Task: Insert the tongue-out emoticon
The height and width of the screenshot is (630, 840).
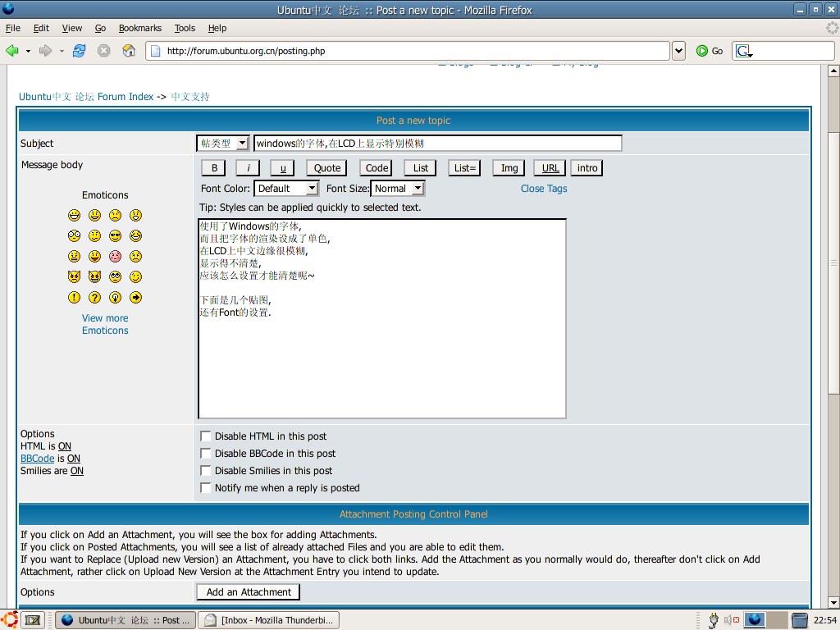Action: [x=95, y=256]
